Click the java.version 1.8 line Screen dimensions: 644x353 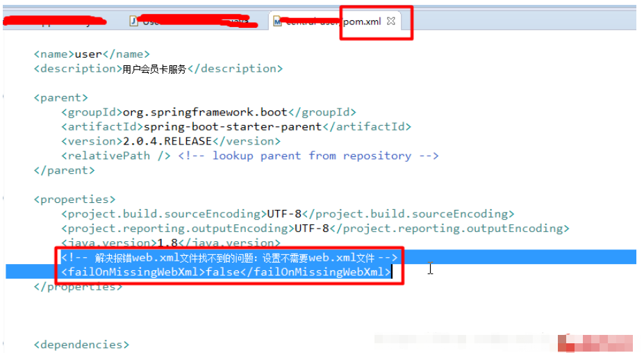[171, 243]
